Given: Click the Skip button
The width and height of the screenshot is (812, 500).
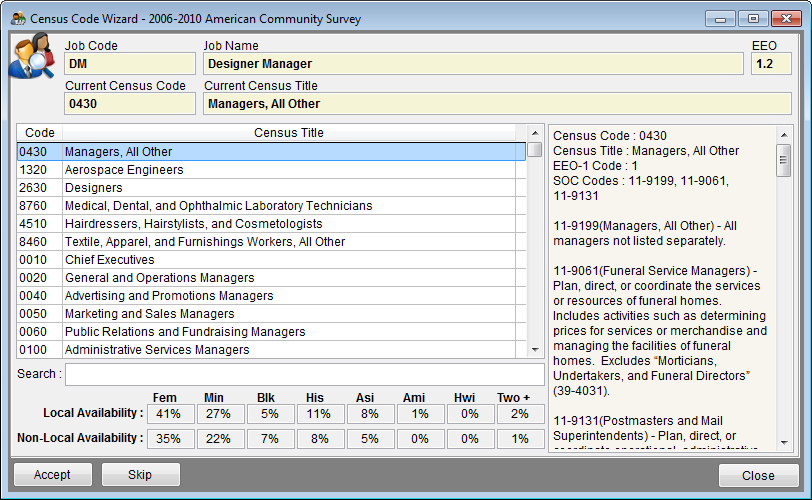Looking at the screenshot, I should [x=140, y=475].
